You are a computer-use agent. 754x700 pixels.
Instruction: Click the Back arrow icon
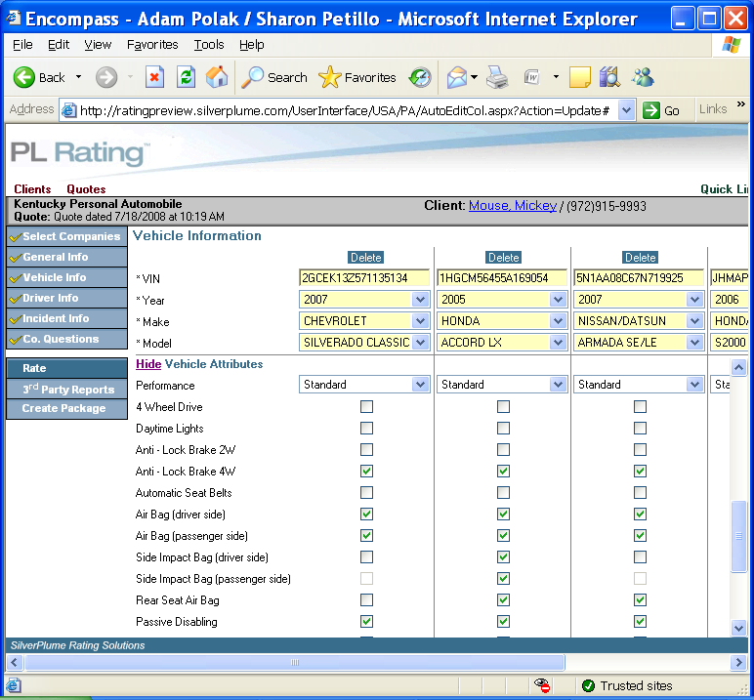pos(25,77)
